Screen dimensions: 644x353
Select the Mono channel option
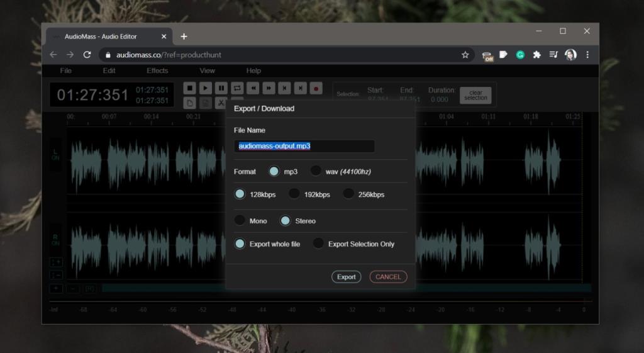(x=240, y=220)
